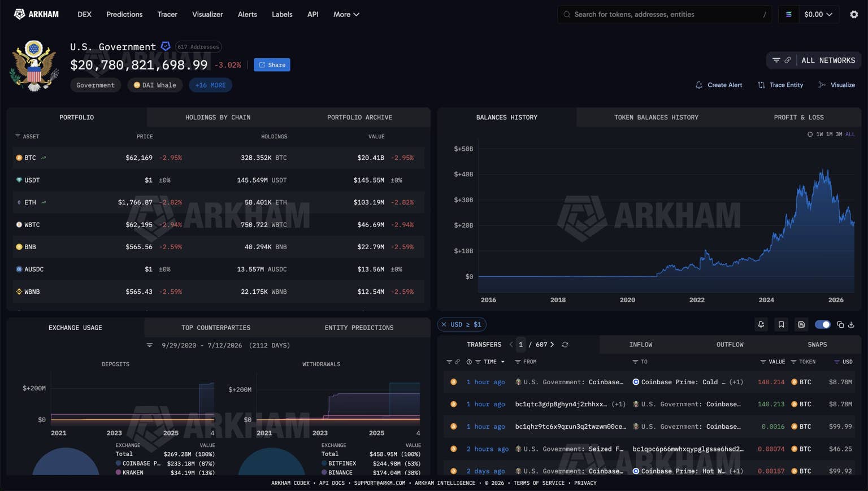The height and width of the screenshot is (491, 868).
Task: Click the FROM column filter icon
Action: (x=518, y=362)
